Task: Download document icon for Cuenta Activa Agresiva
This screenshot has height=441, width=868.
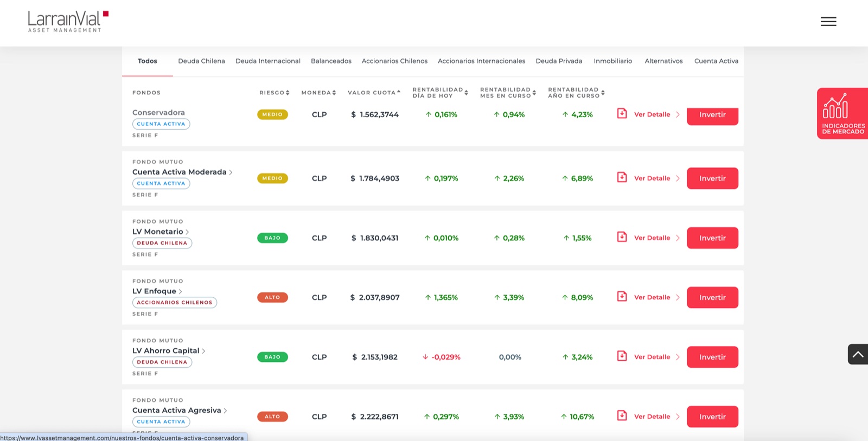Action: click(622, 416)
